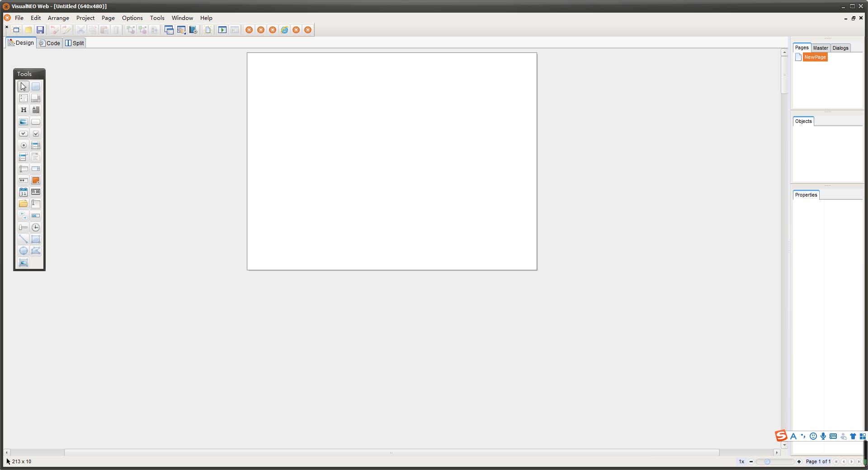Select the clock timer tool
Screen dimensions: 868x470
[x=36, y=227]
